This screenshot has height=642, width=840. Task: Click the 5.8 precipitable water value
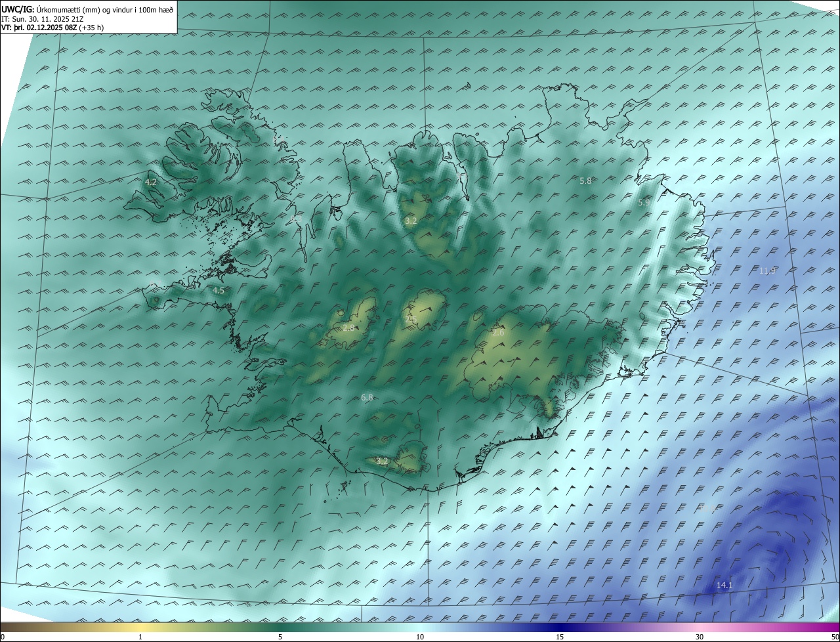(x=585, y=181)
